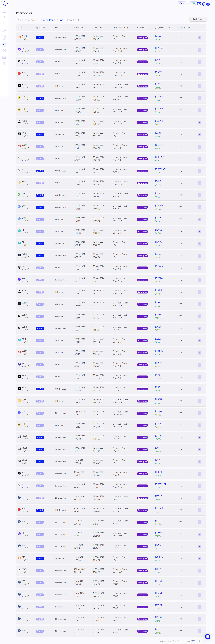Go to the next page of results
The width and height of the screenshot is (215, 644).
click(x=204, y=641)
